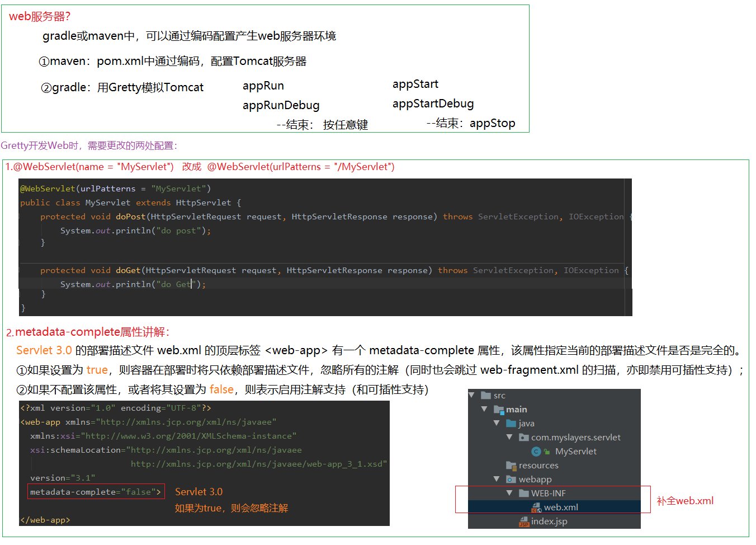This screenshot has height=545, width=756.
Task: Click the green lock icon beside MyServlet
Action: point(547,452)
